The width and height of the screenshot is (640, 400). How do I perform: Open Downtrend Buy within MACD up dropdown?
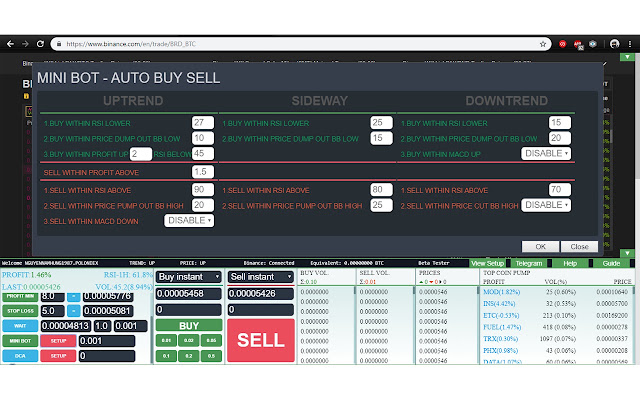(546, 153)
